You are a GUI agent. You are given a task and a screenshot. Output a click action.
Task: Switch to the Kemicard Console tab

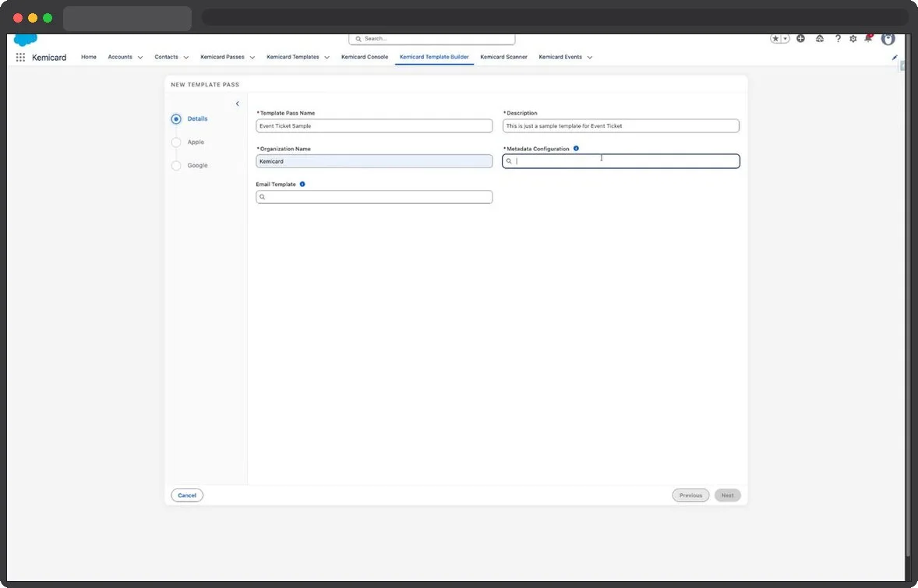tap(365, 58)
